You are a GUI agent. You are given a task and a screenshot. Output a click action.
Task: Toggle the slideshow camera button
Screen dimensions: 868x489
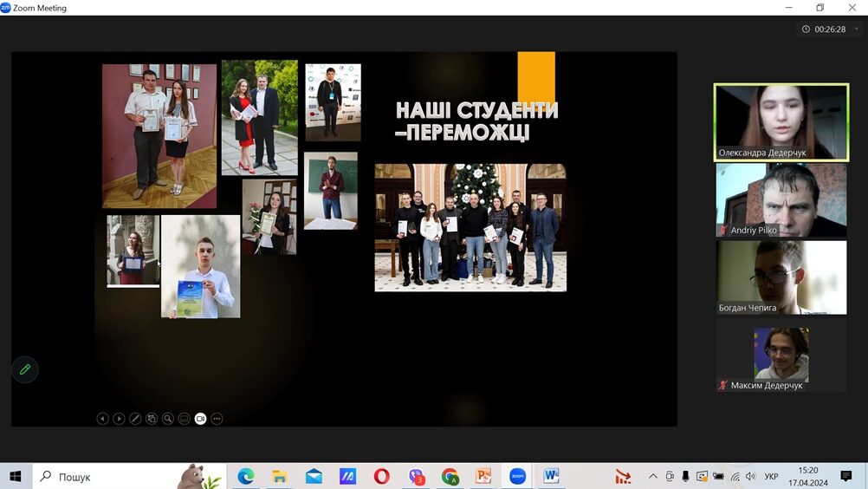200,419
